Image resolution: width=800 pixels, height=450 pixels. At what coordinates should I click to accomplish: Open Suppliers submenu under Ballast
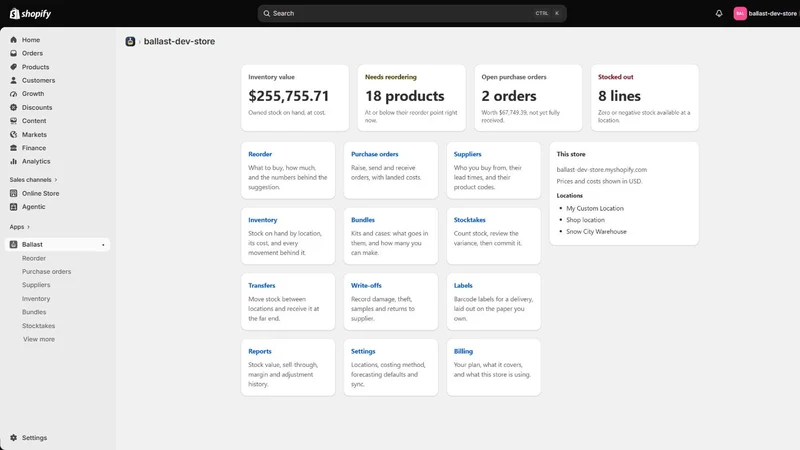(x=36, y=285)
